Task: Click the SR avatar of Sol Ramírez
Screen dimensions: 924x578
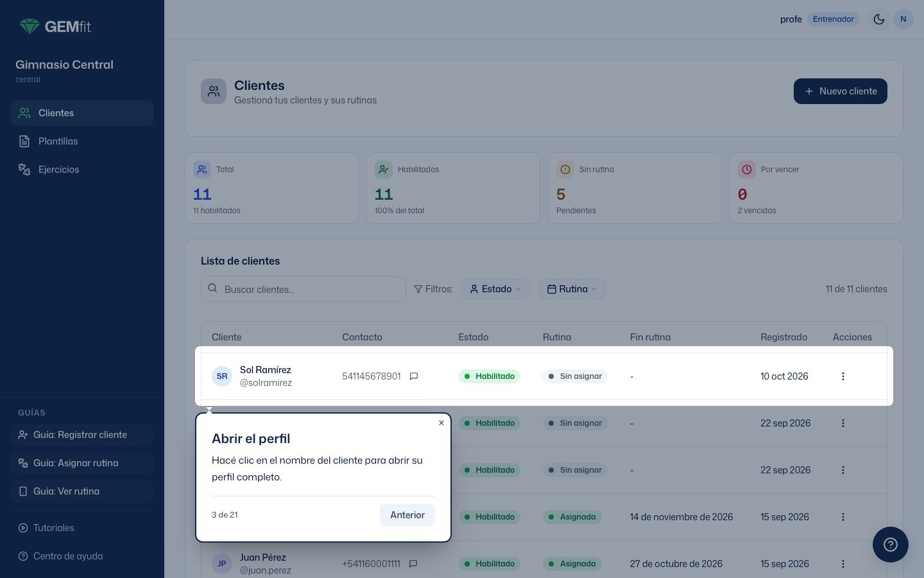Action: coord(222,376)
